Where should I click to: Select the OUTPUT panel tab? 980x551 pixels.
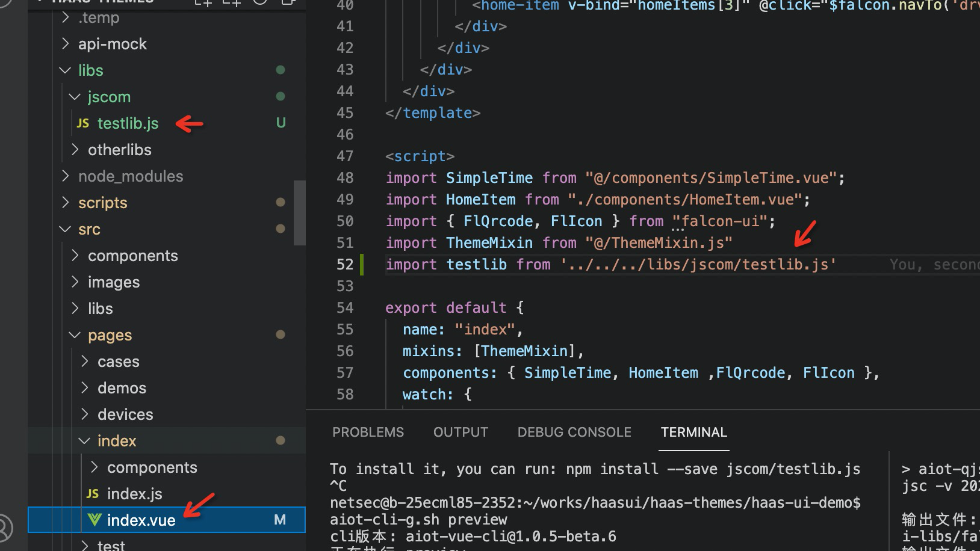pos(461,432)
